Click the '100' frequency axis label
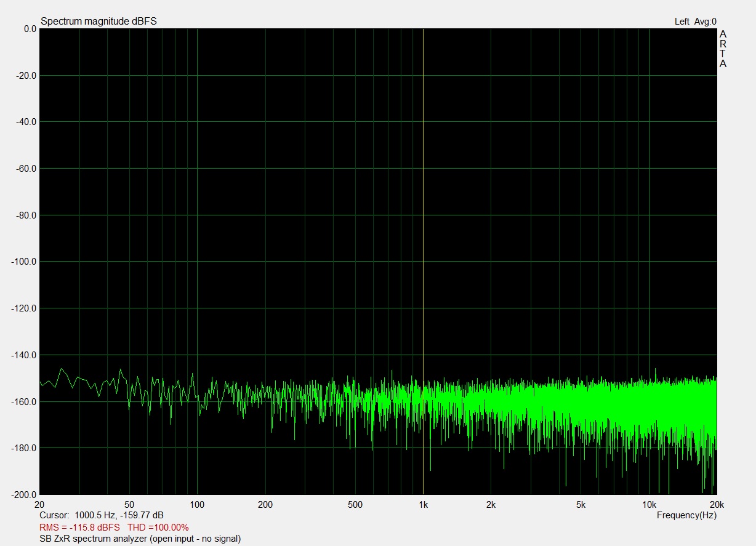The image size is (756, 546). coord(197,505)
